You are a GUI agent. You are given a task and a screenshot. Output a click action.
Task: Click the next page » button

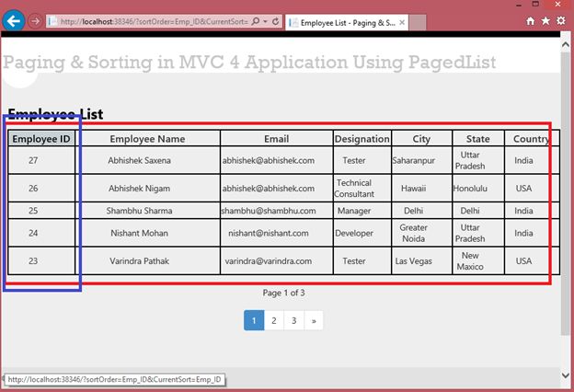click(x=314, y=320)
